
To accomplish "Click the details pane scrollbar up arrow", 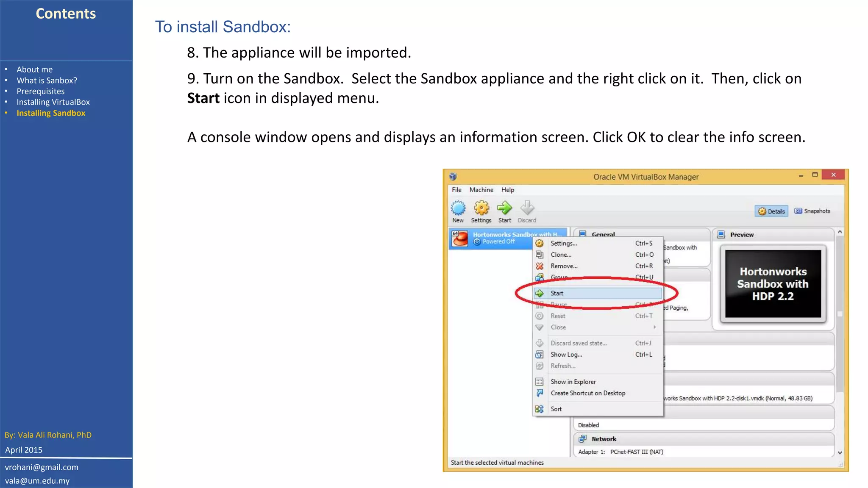I will pos(840,232).
